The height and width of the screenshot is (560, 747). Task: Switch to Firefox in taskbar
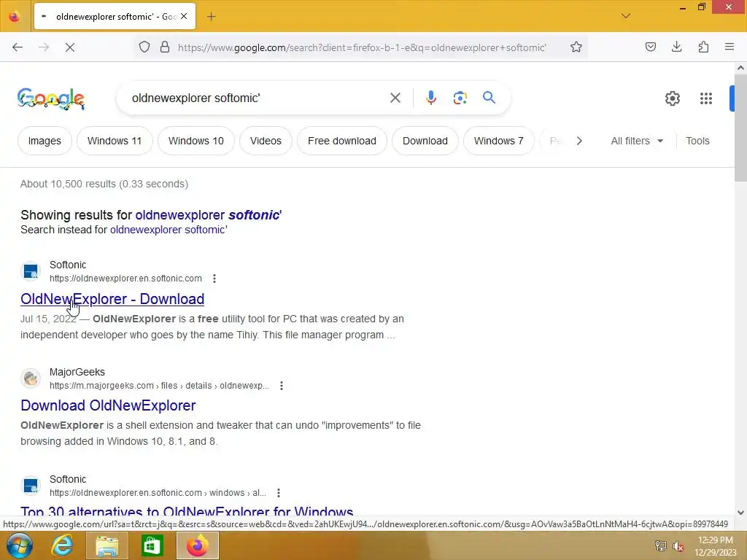198,545
